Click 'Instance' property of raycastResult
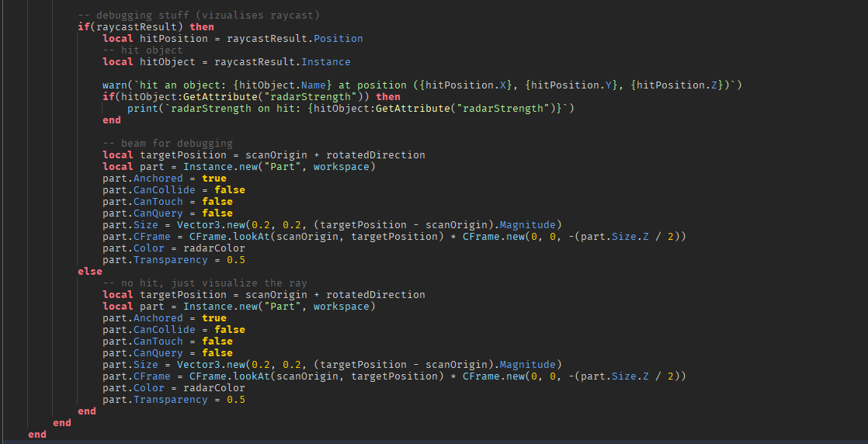 tap(325, 61)
